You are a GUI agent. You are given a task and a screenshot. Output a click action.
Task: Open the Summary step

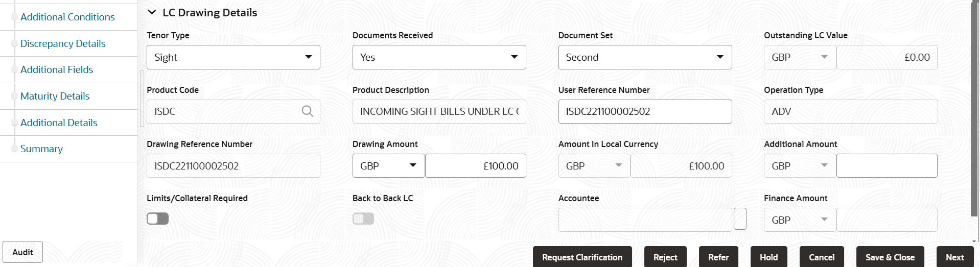tap(41, 149)
